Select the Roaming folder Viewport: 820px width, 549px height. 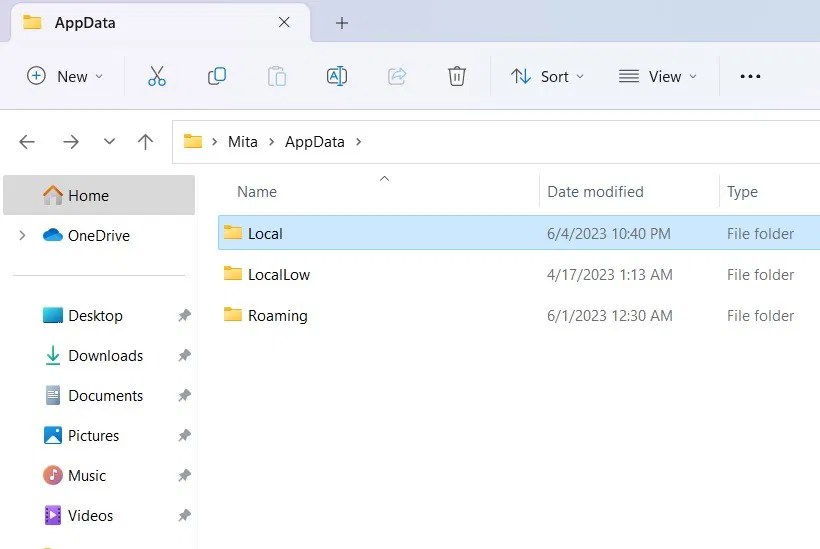tap(278, 316)
